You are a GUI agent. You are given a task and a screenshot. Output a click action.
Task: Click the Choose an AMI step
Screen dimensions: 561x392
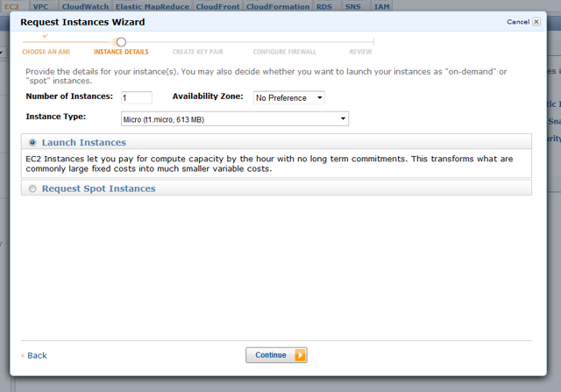point(46,52)
